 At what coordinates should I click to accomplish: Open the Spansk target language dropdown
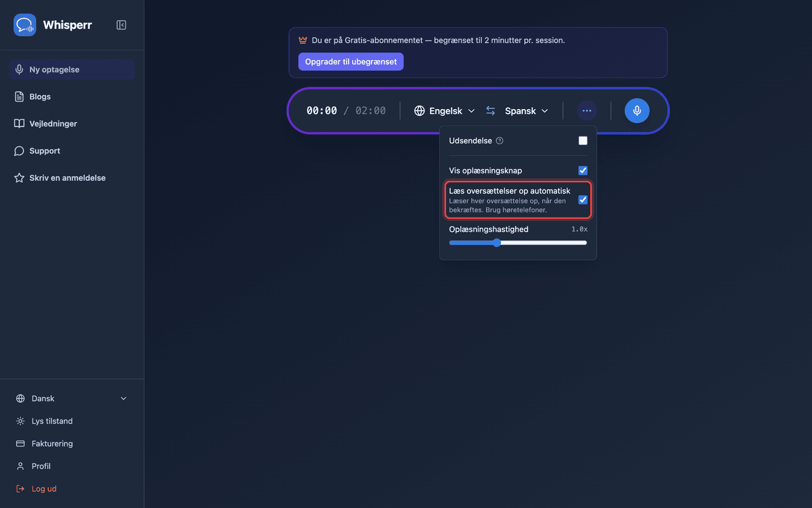pos(526,111)
